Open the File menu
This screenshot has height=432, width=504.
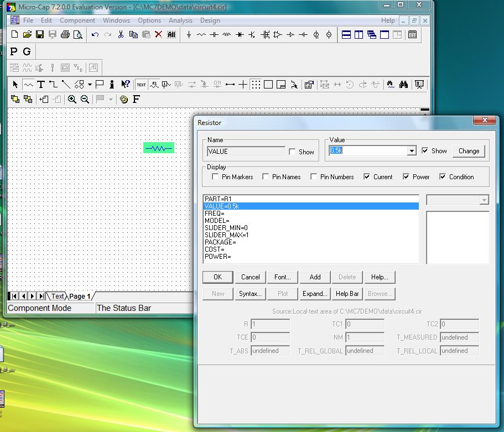click(x=28, y=20)
